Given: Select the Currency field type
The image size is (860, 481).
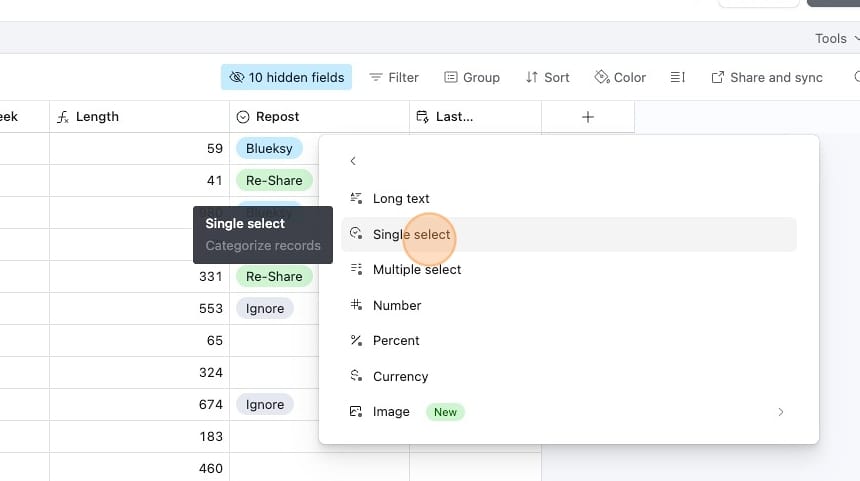Looking at the screenshot, I should pyautogui.click(x=400, y=377).
